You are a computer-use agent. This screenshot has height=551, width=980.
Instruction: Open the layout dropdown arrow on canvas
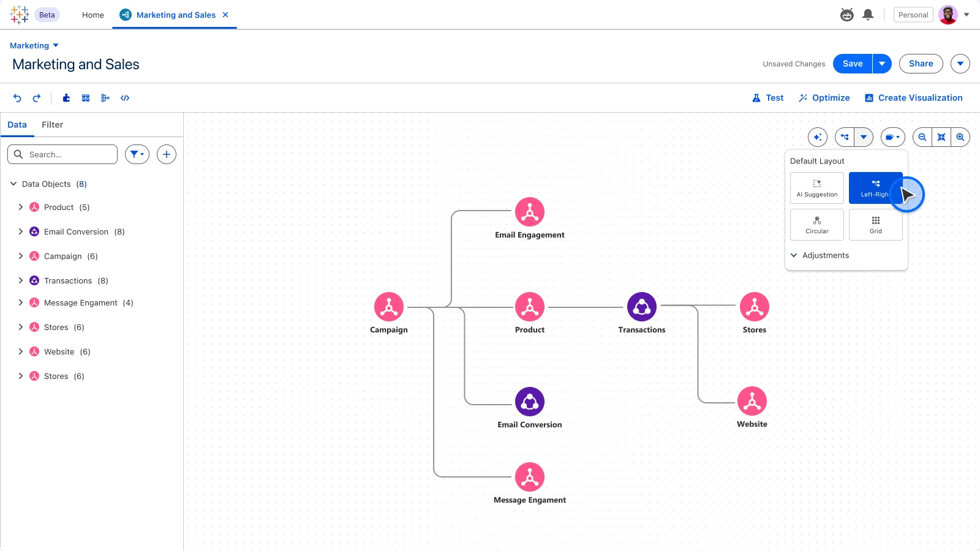[864, 137]
